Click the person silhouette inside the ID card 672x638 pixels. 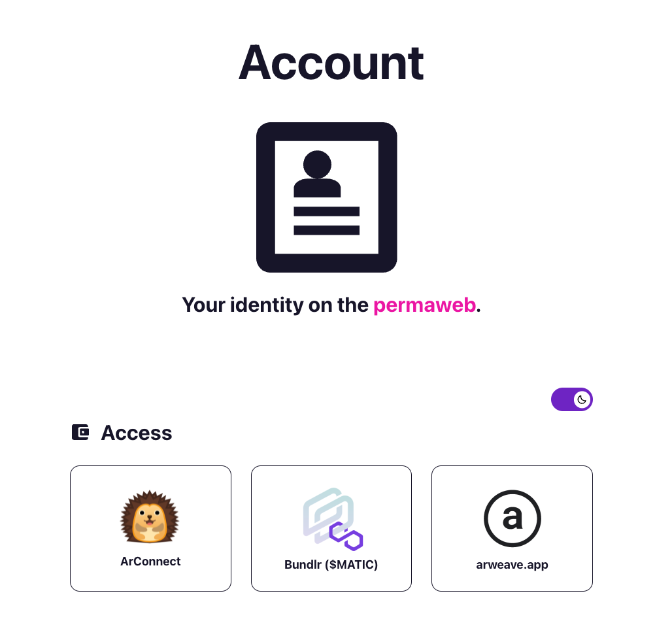(317, 173)
